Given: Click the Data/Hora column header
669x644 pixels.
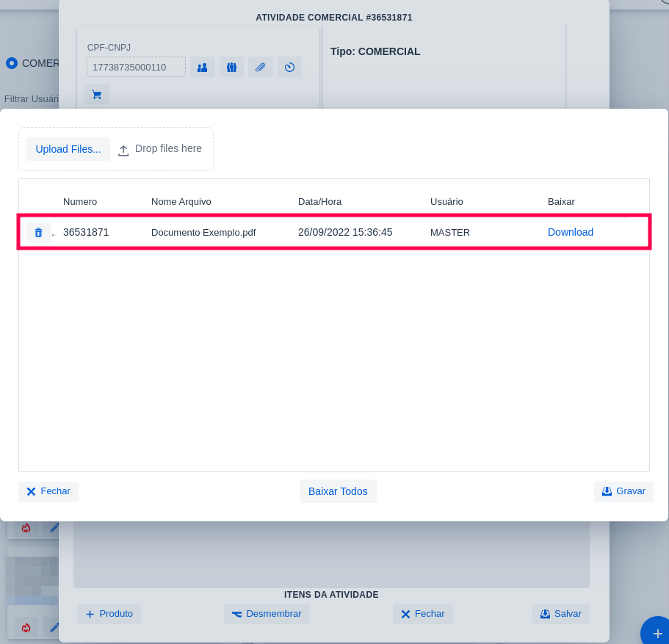Looking at the screenshot, I should coord(319,202).
